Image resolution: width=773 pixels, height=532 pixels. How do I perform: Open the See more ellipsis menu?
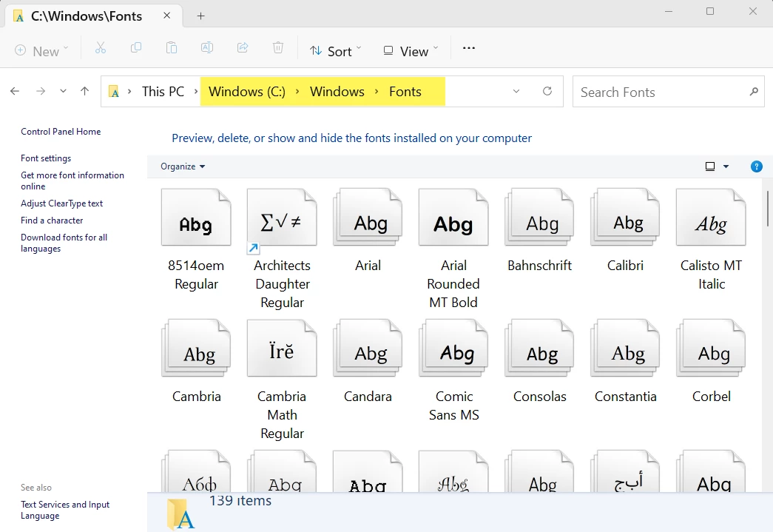(469, 48)
